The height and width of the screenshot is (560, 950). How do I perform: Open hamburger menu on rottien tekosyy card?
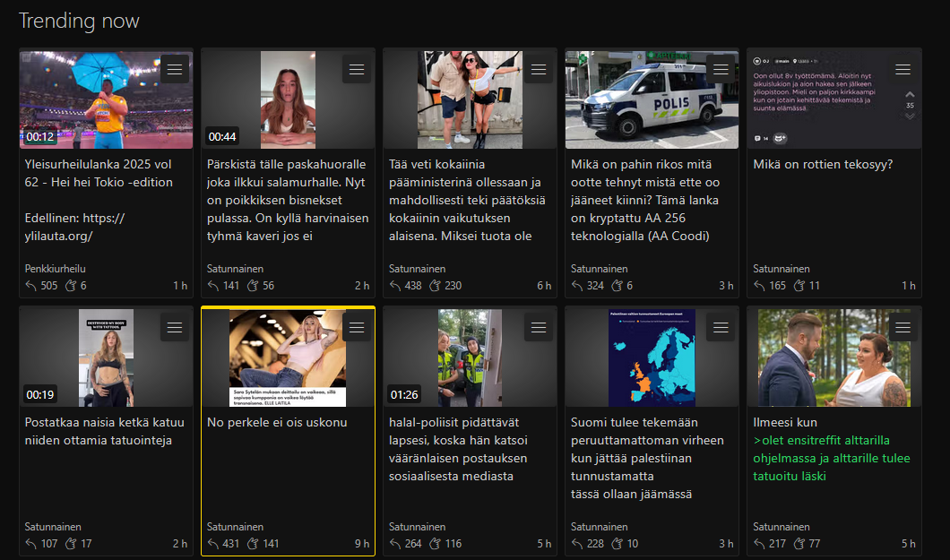click(x=902, y=70)
